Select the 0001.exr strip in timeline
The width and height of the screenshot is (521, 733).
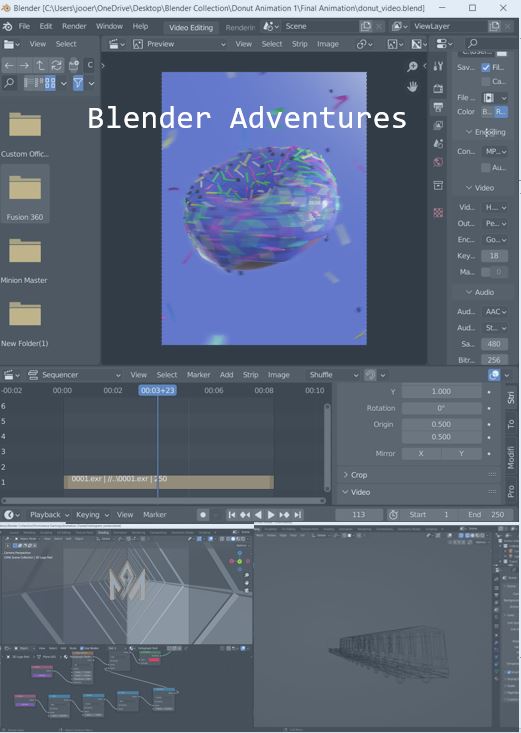(x=169, y=482)
